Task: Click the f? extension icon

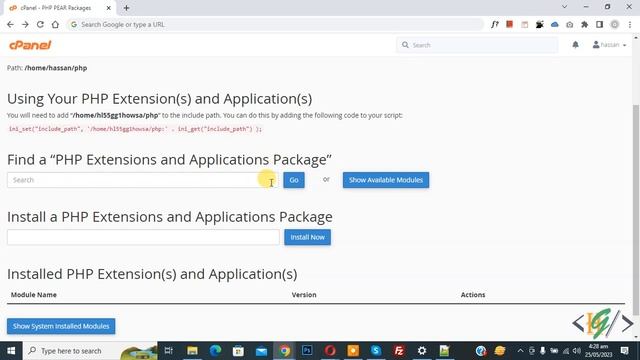Action: [x=495, y=24]
